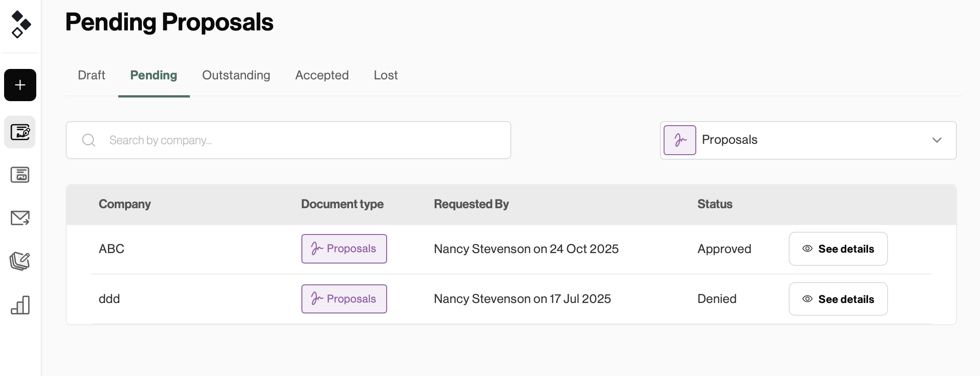Click the diamond app logo in sidebar
Screen dimensions: 980x376
[x=20, y=24]
